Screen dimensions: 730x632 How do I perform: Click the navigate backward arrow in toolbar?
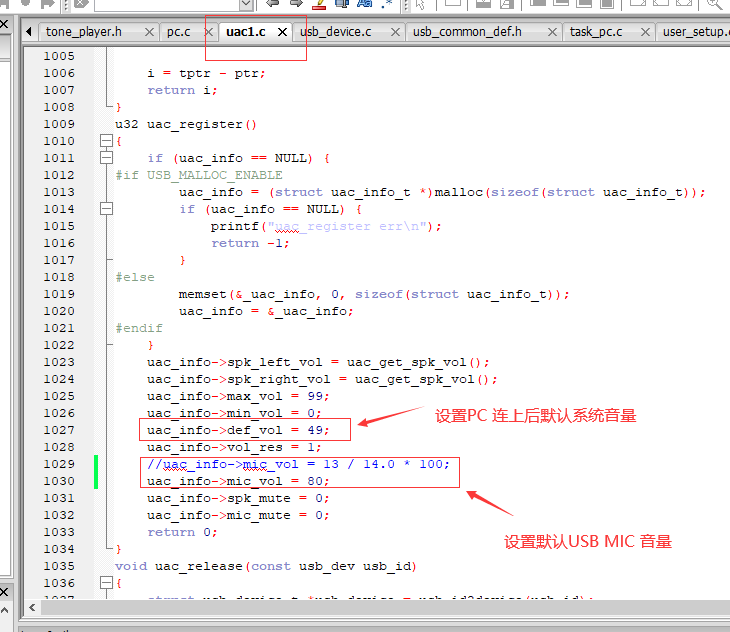(x=272, y=4)
